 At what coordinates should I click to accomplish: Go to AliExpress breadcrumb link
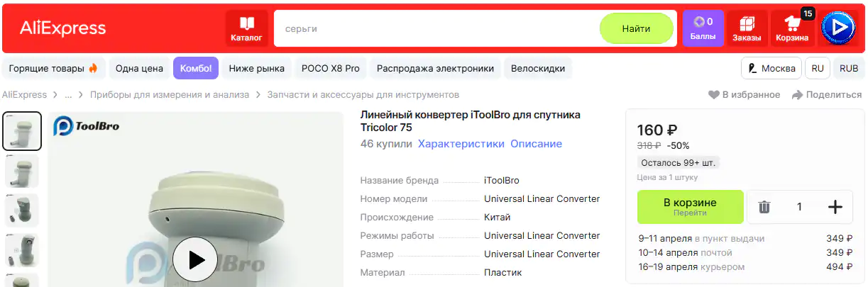click(x=24, y=94)
